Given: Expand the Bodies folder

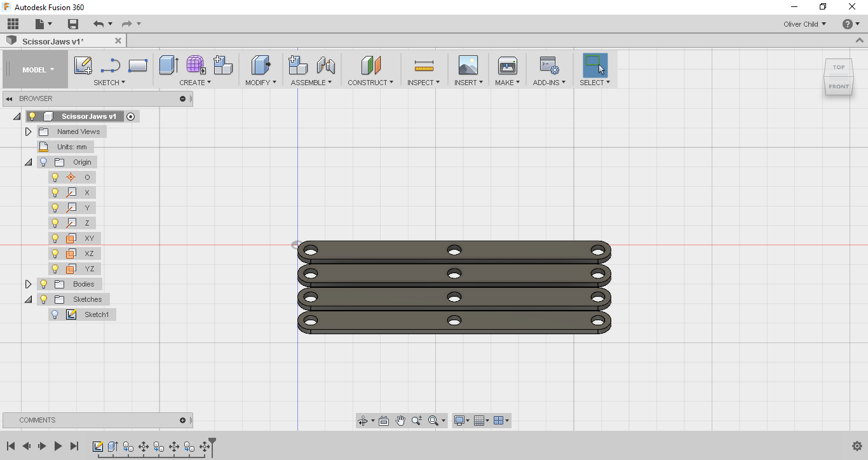Looking at the screenshot, I should [28, 284].
